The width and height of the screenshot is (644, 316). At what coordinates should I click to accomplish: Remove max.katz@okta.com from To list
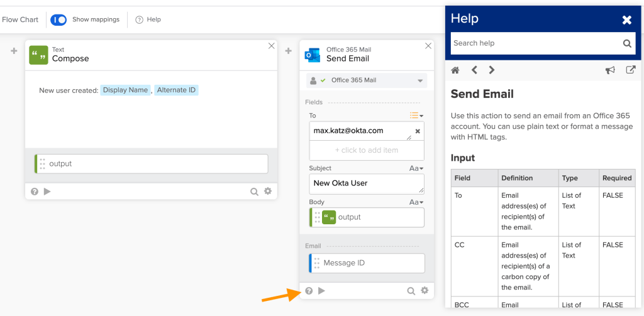point(418,131)
